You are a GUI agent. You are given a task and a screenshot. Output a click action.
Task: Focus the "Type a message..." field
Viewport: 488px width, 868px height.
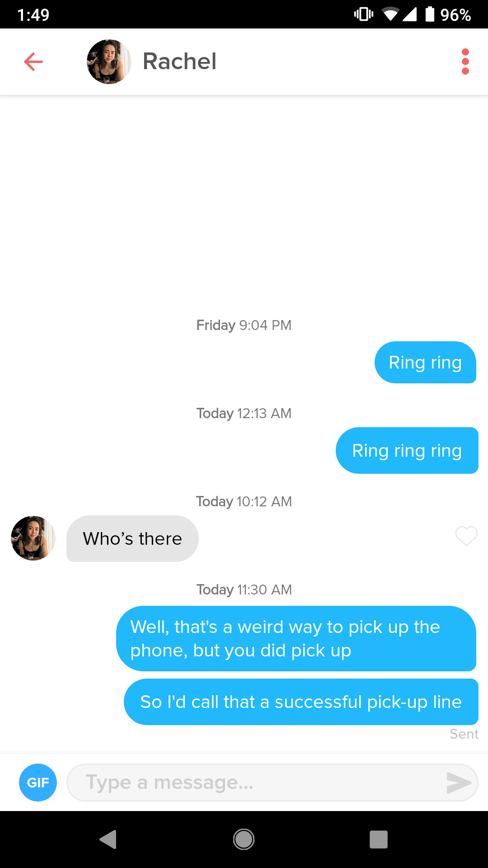[272, 783]
